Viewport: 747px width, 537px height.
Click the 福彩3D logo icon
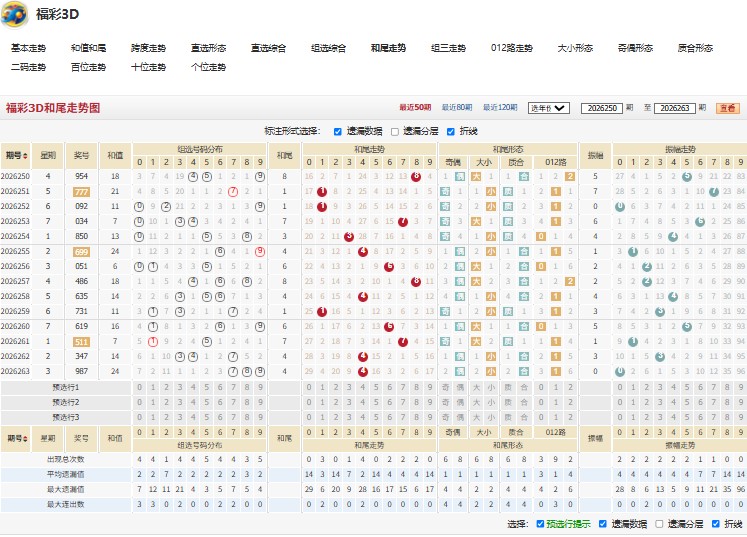click(x=14, y=15)
